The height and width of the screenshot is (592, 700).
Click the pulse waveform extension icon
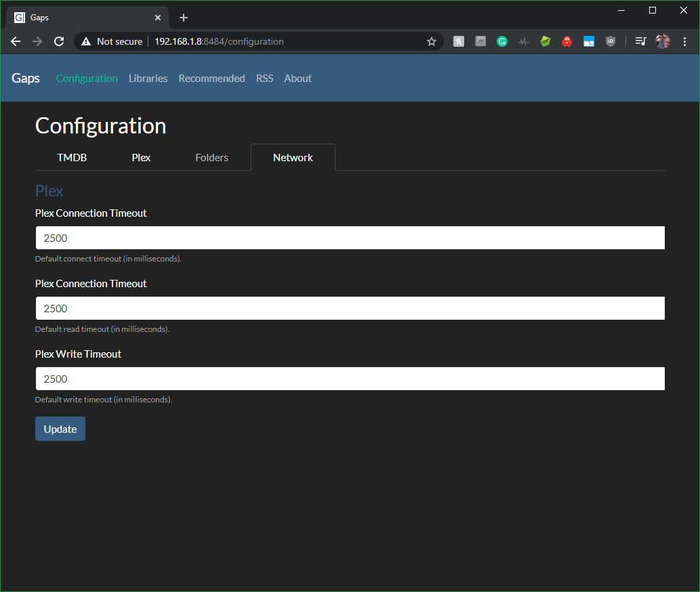524,41
